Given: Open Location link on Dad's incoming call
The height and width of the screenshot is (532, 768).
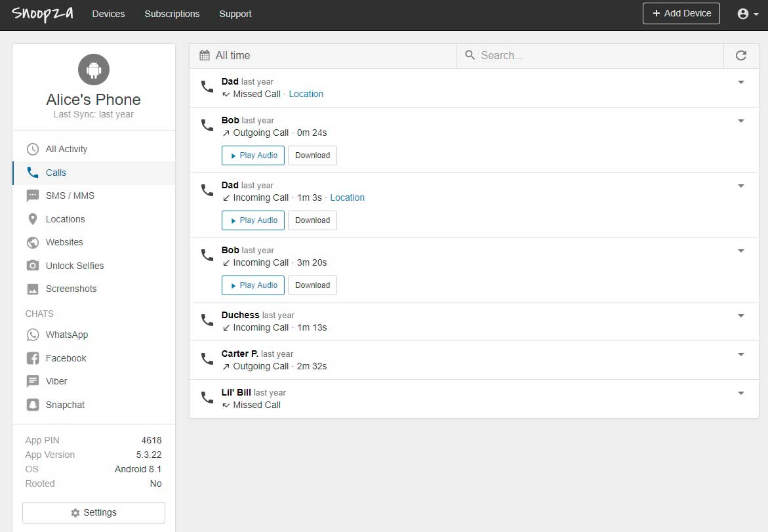Looking at the screenshot, I should click(x=347, y=197).
